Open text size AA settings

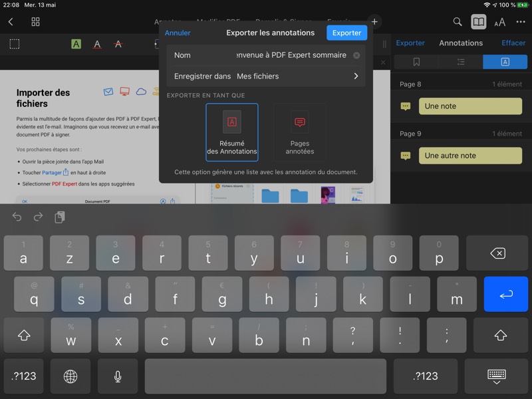[x=499, y=22]
